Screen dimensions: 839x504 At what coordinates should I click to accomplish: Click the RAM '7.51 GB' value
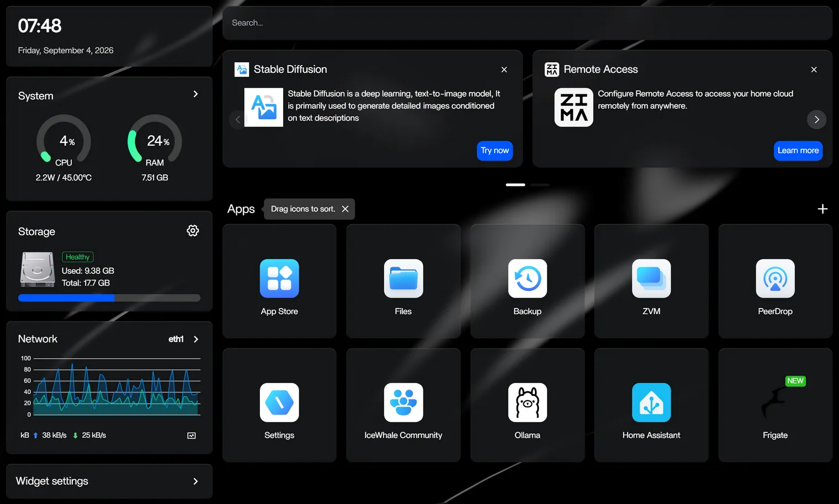(x=155, y=177)
